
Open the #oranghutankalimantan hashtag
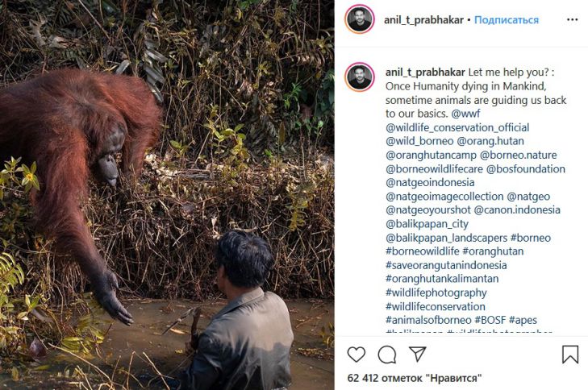click(x=442, y=279)
